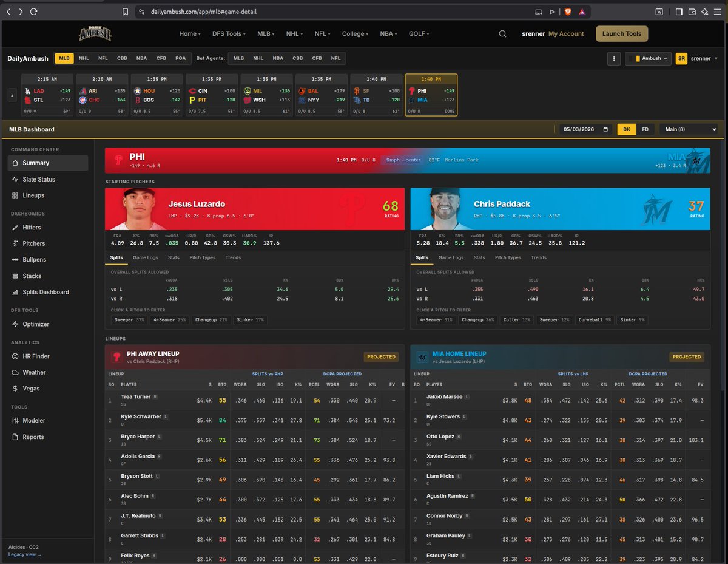The height and width of the screenshot is (564, 728).
Task: Reload the page with browser refresh
Action: pos(34,12)
